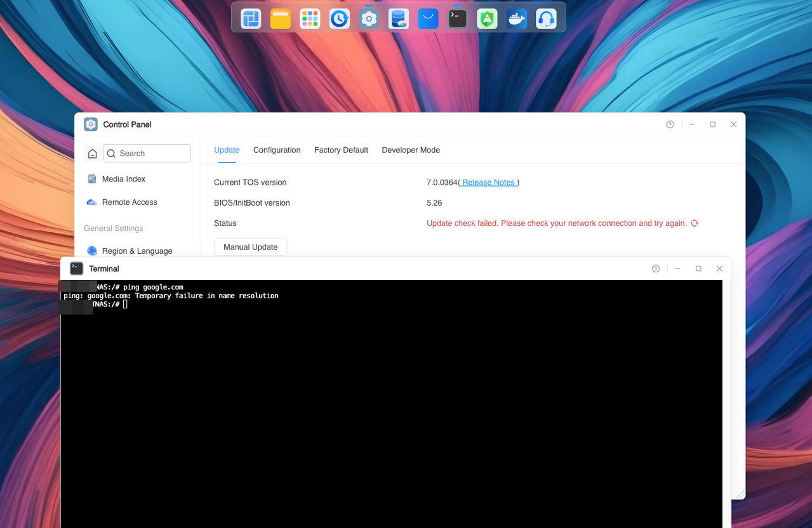This screenshot has width=812, height=528.
Task: Click the Terminal help question-mark icon
Action: pos(656,268)
